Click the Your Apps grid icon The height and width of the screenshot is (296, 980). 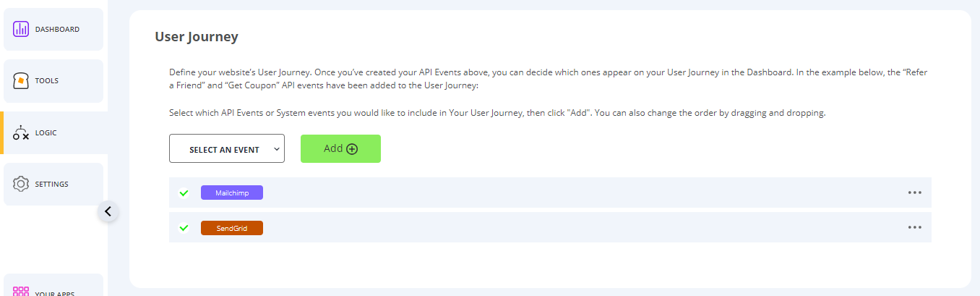tap(21, 291)
